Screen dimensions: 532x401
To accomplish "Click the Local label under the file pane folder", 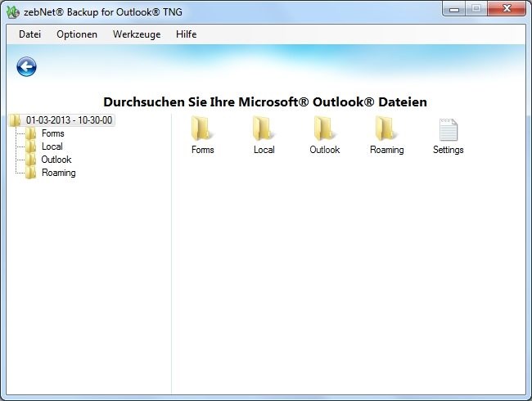I will [264, 150].
